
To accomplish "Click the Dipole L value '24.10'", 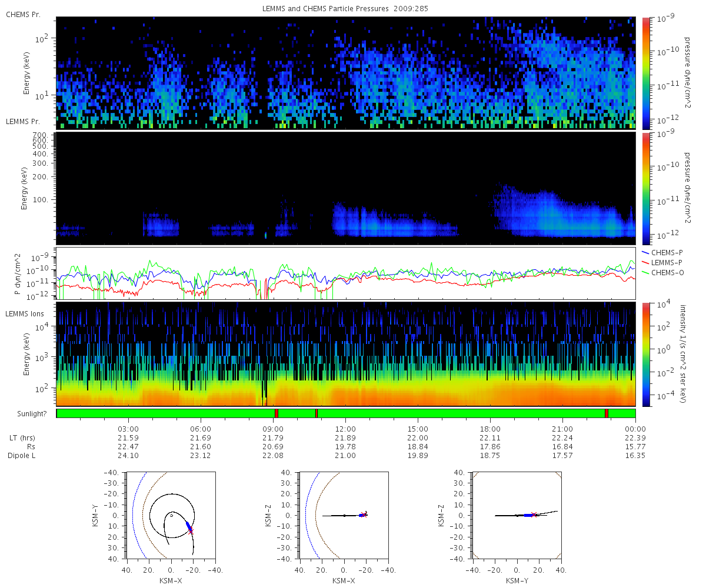I will pyautogui.click(x=128, y=456).
